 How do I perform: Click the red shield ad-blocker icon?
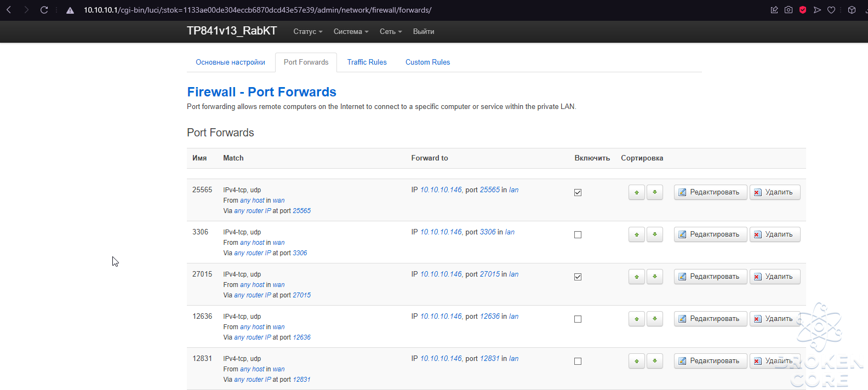point(803,10)
